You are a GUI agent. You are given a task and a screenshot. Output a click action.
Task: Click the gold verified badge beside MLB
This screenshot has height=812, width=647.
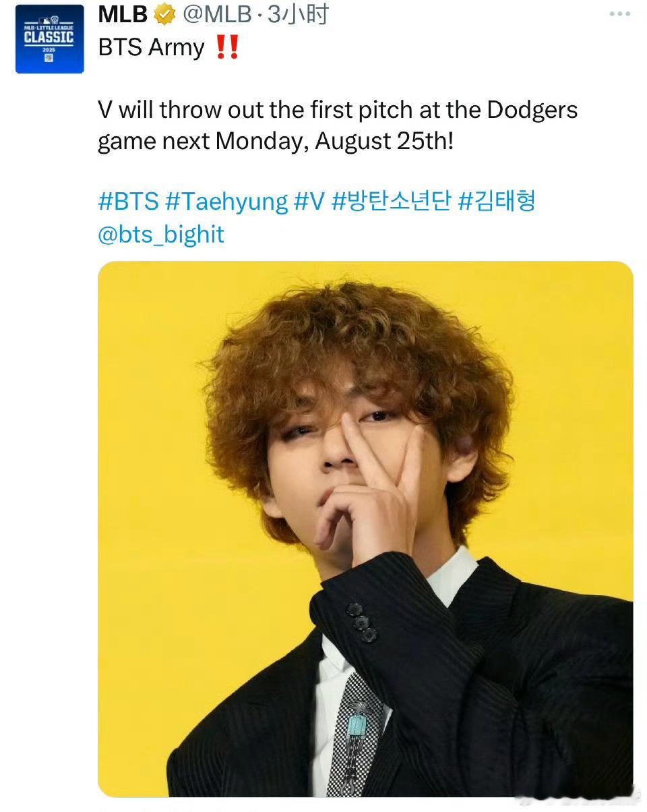click(x=164, y=14)
